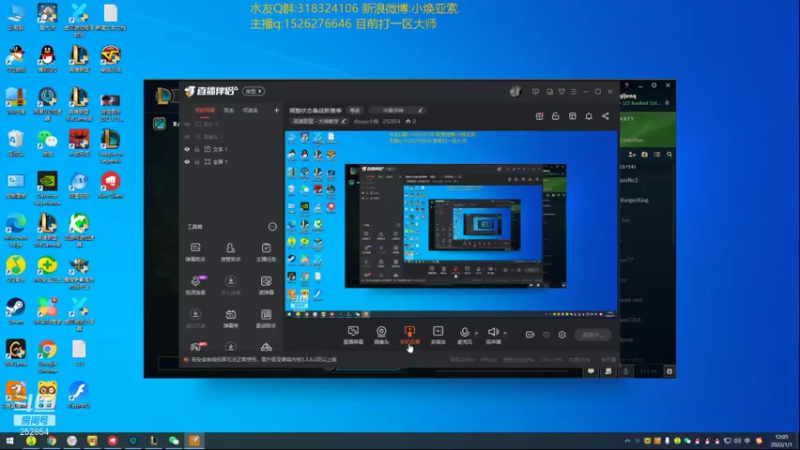Toggle visibility eye for 全屏 1 layer
The image size is (800, 450).
click(x=187, y=162)
